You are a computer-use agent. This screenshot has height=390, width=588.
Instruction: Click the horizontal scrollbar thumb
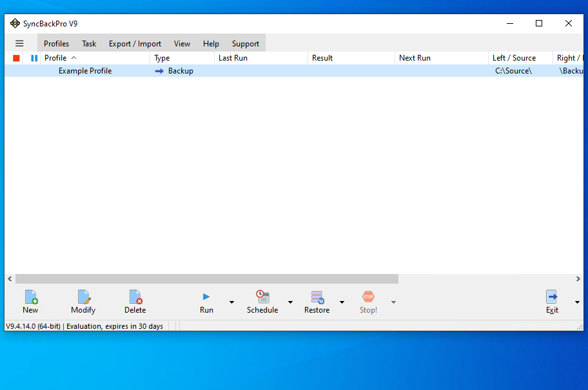[207, 278]
